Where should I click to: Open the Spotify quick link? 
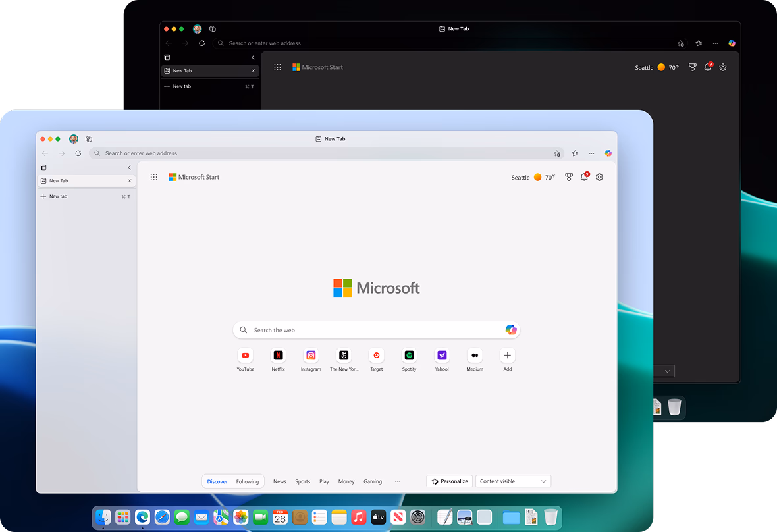coord(409,356)
